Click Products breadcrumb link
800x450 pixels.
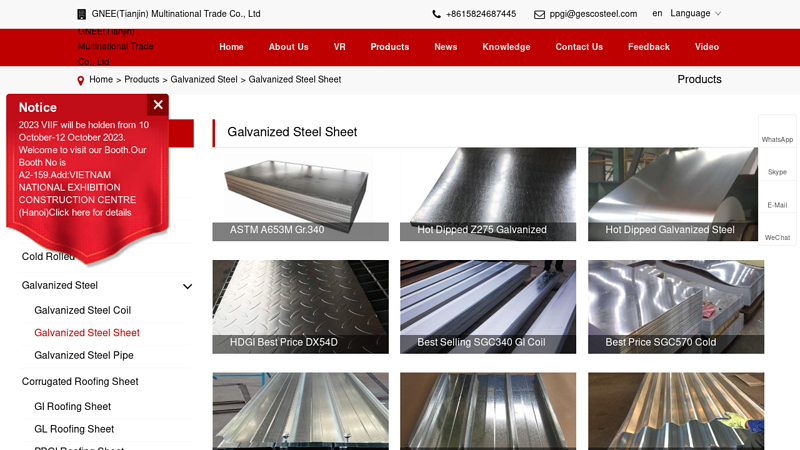[x=142, y=80]
